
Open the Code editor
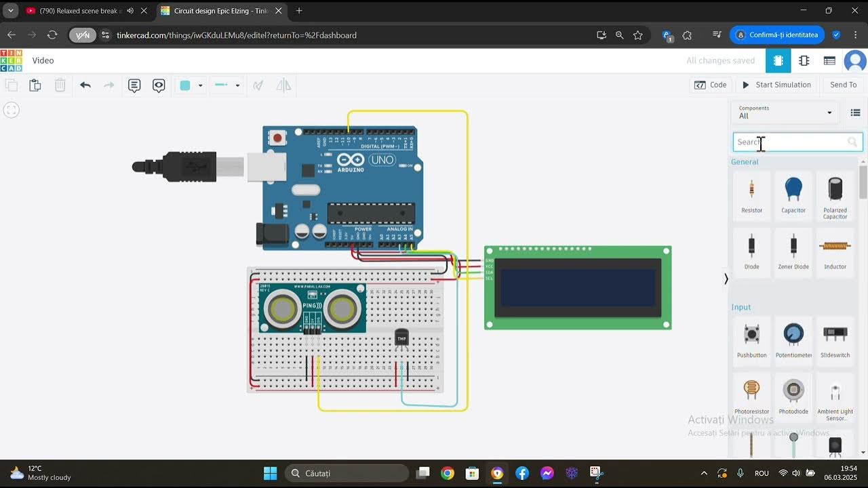(710, 85)
